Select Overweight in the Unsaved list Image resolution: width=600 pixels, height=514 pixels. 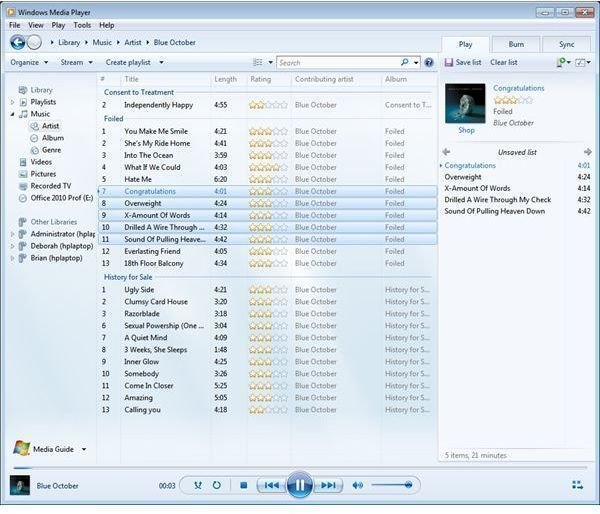pos(517,177)
